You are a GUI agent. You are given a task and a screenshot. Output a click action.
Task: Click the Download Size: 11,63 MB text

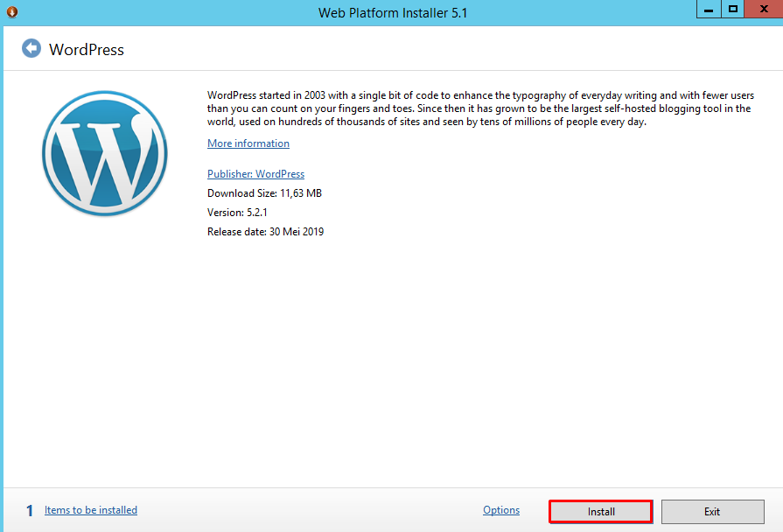point(265,193)
